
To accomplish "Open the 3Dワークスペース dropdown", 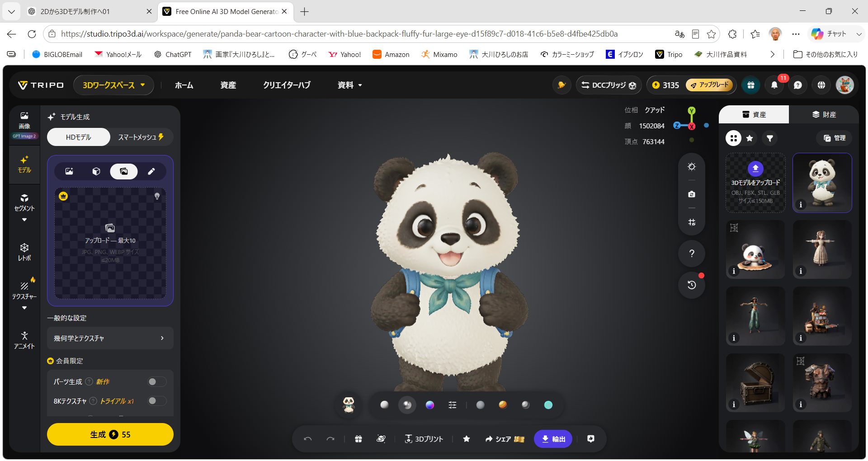I will coord(113,85).
